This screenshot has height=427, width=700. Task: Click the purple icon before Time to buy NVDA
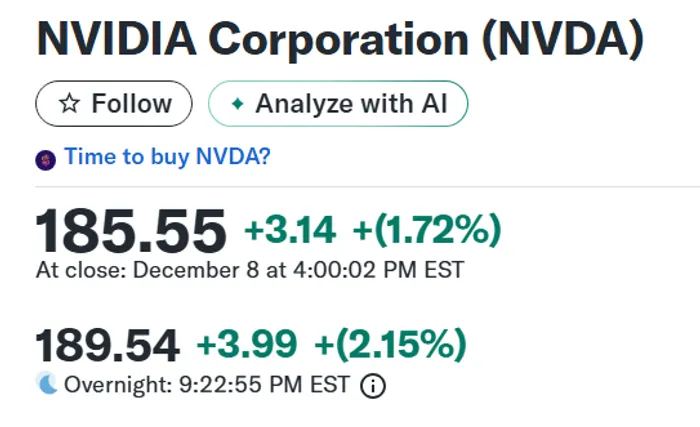[46, 158]
